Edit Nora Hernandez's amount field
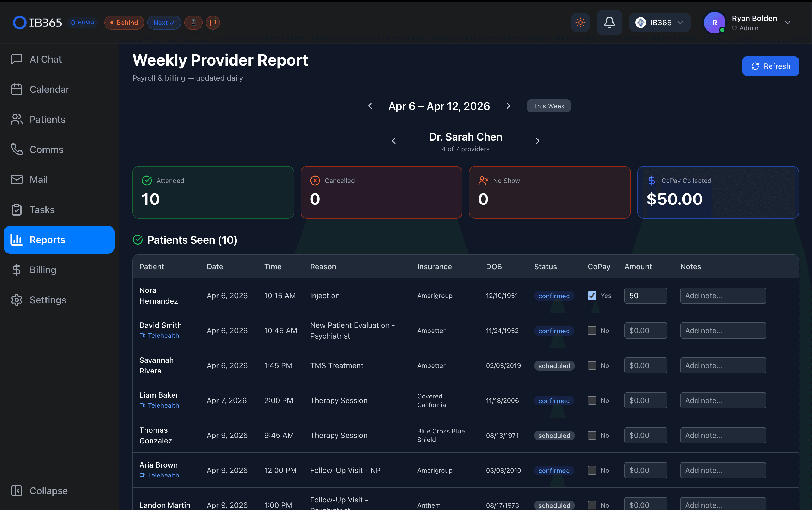Image resolution: width=812 pixels, height=510 pixels. (645, 296)
